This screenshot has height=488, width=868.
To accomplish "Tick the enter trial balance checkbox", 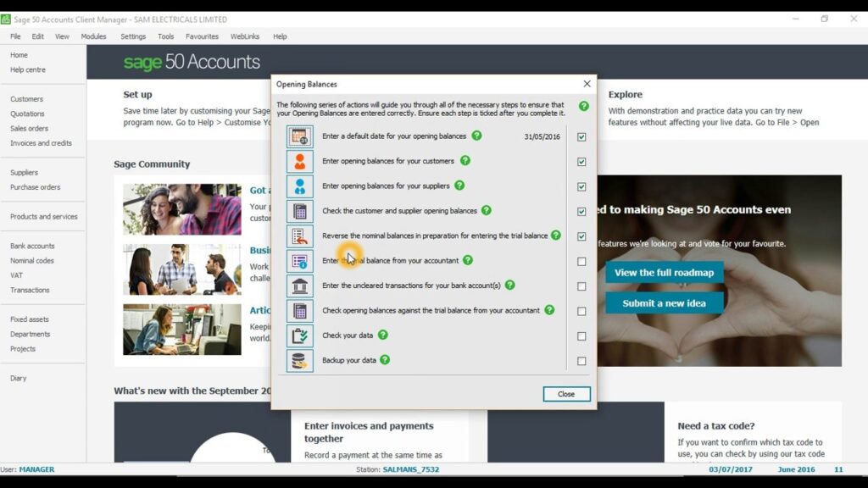I will [581, 261].
